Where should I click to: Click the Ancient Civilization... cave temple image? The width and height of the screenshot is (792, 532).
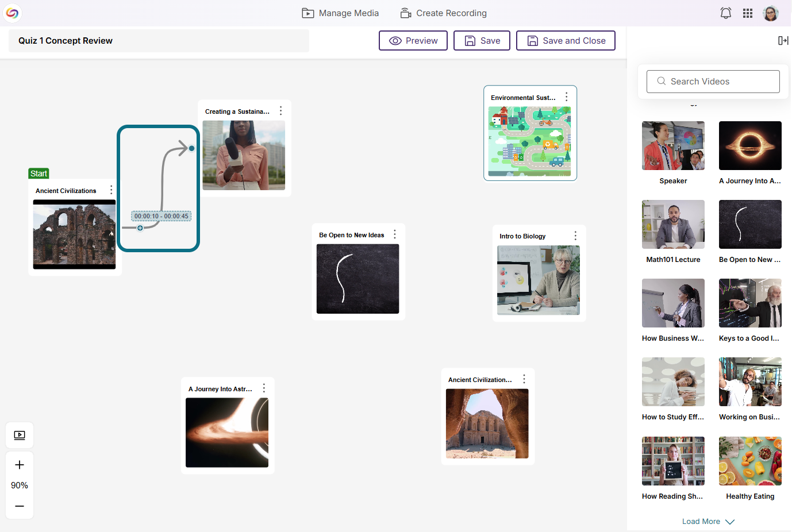[x=487, y=423]
